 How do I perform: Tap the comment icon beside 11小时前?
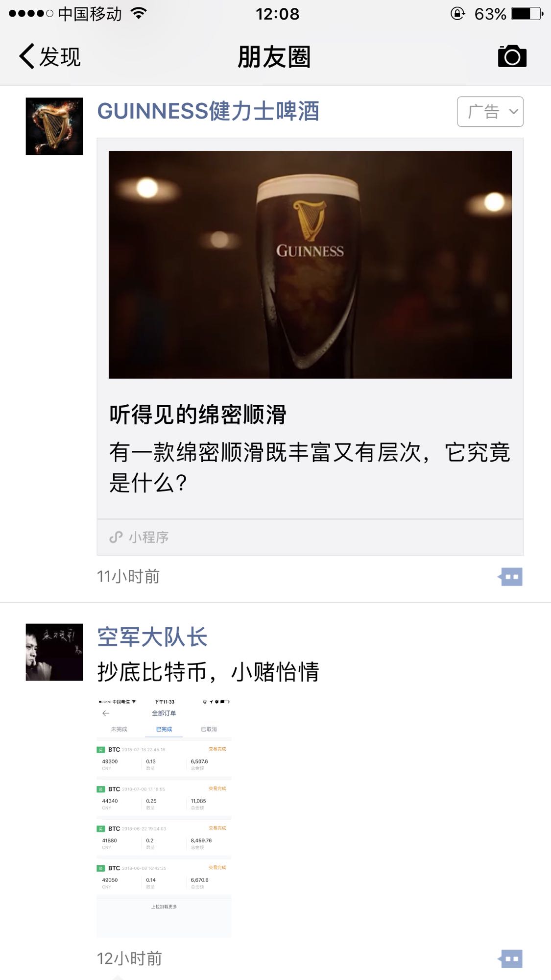coord(510,577)
